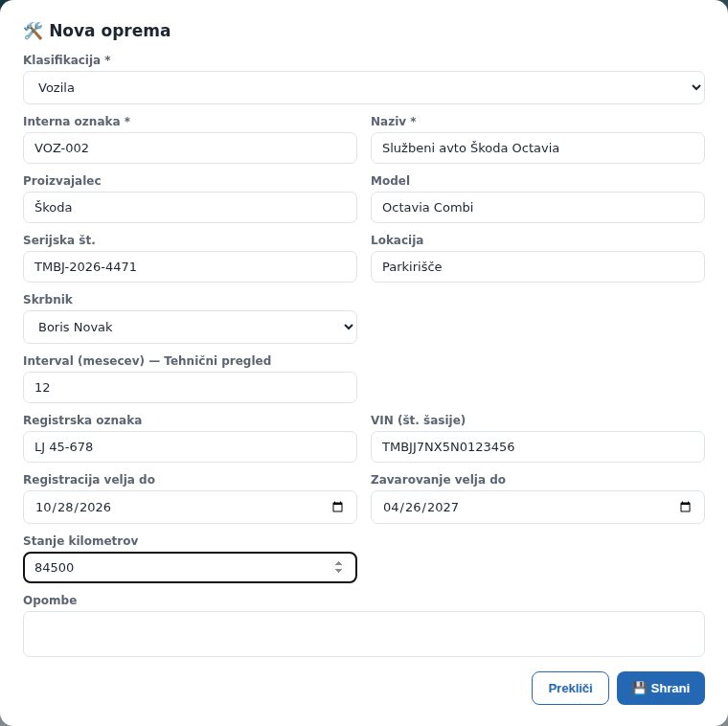Click the Opombe label
This screenshot has width=728, height=726.
coord(50,601)
